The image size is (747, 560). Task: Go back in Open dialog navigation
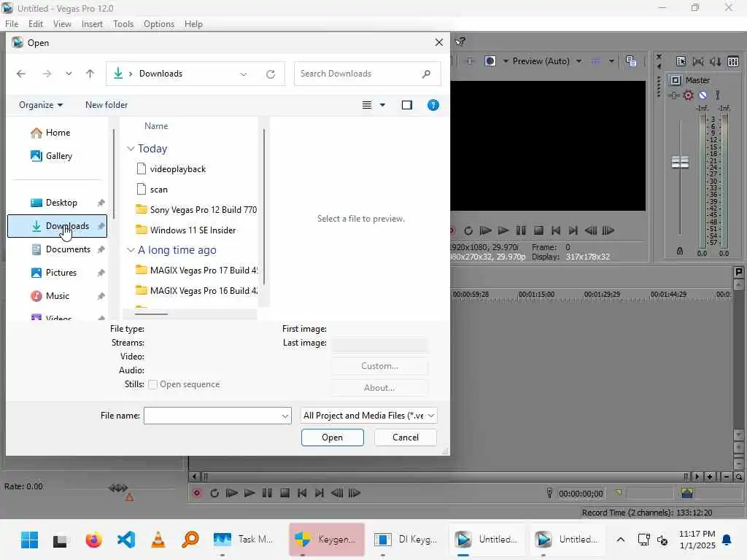pos(21,74)
